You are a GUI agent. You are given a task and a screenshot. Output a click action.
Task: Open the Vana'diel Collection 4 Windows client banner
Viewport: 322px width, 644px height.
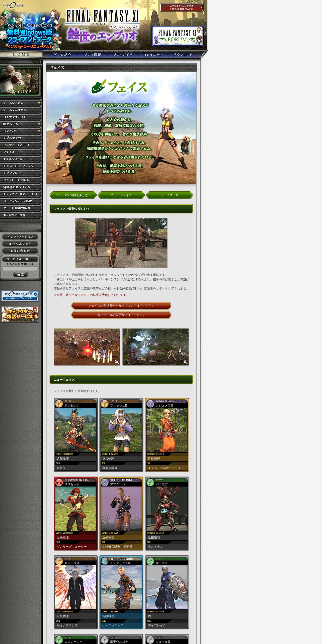31,30
